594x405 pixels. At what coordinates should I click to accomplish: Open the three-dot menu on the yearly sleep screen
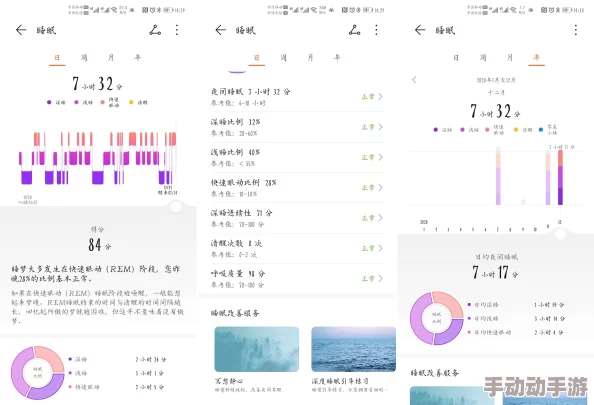pyautogui.click(x=576, y=30)
